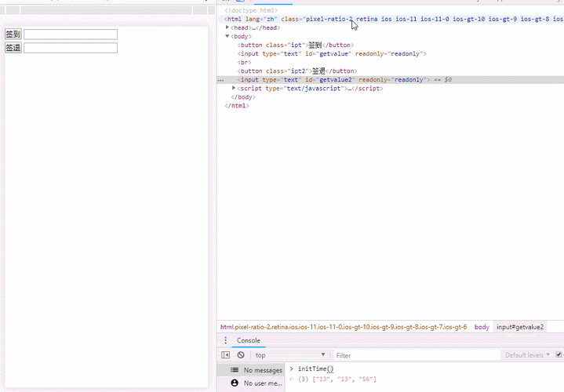Image resolution: width=564 pixels, height=392 pixels.
Task: Select the No user messages sidebar item
Action: pyautogui.click(x=262, y=383)
